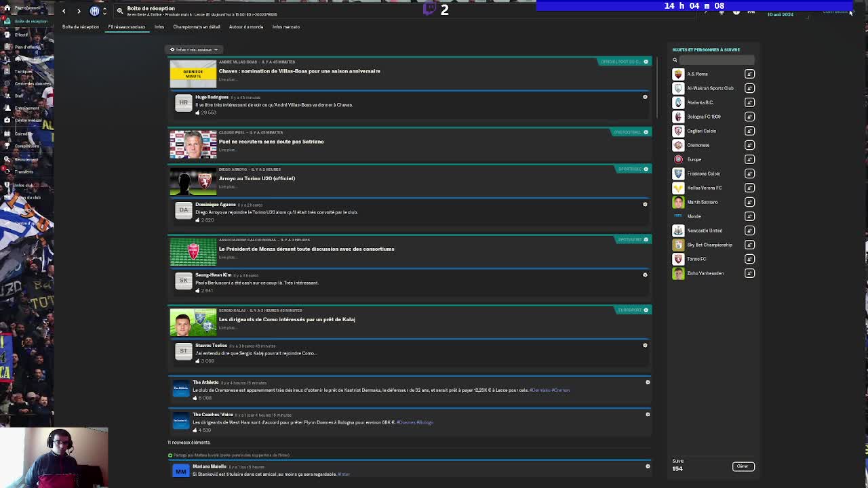Go back with the left arrow
This screenshot has width=868, height=488.
[x=64, y=11]
